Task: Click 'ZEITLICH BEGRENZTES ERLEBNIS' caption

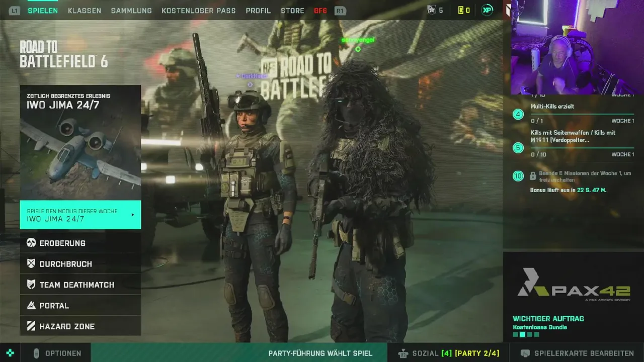Action: pos(68,96)
